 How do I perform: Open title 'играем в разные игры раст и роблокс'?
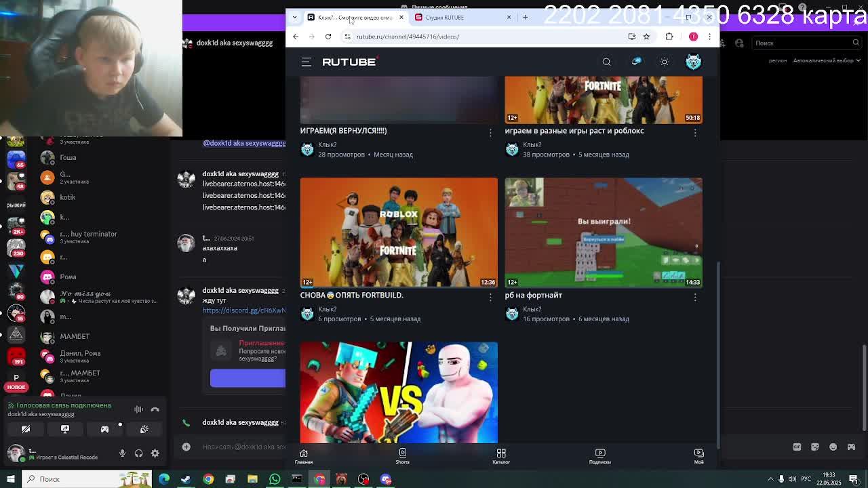574,131
